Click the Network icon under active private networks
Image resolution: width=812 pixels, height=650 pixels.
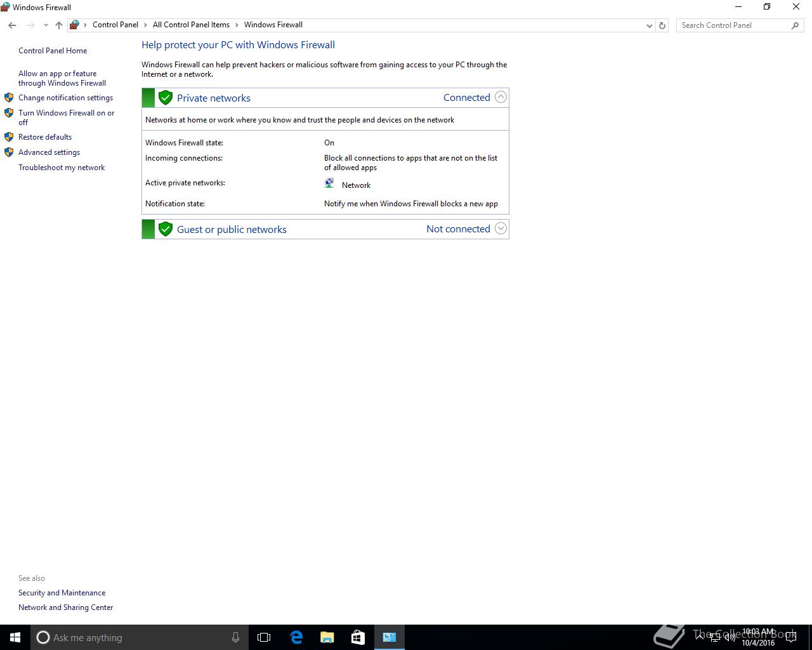pyautogui.click(x=329, y=183)
